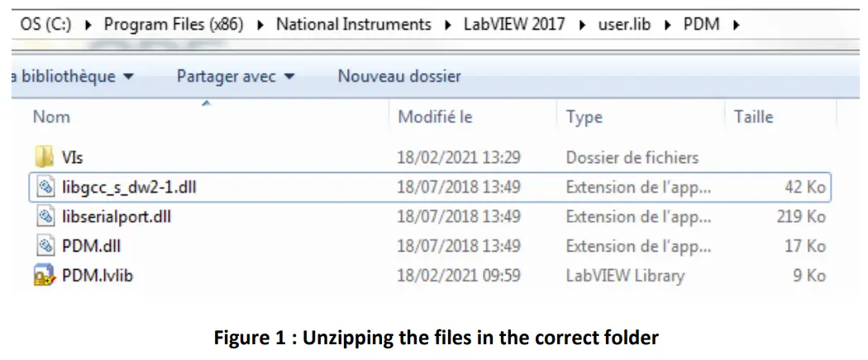Click LabVIEW 2017 in address path
Viewport: 868px width, 360px height.
[x=513, y=24]
